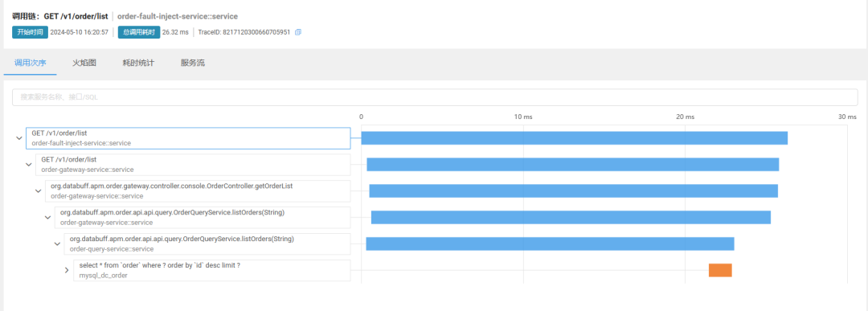
Task: Click the TraceID number 8217120300660705951
Action: pyautogui.click(x=256, y=32)
